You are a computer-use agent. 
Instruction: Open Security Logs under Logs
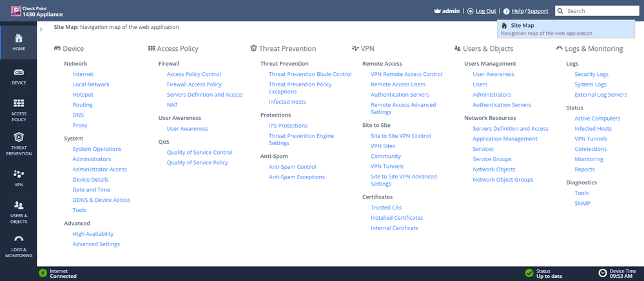(591, 74)
